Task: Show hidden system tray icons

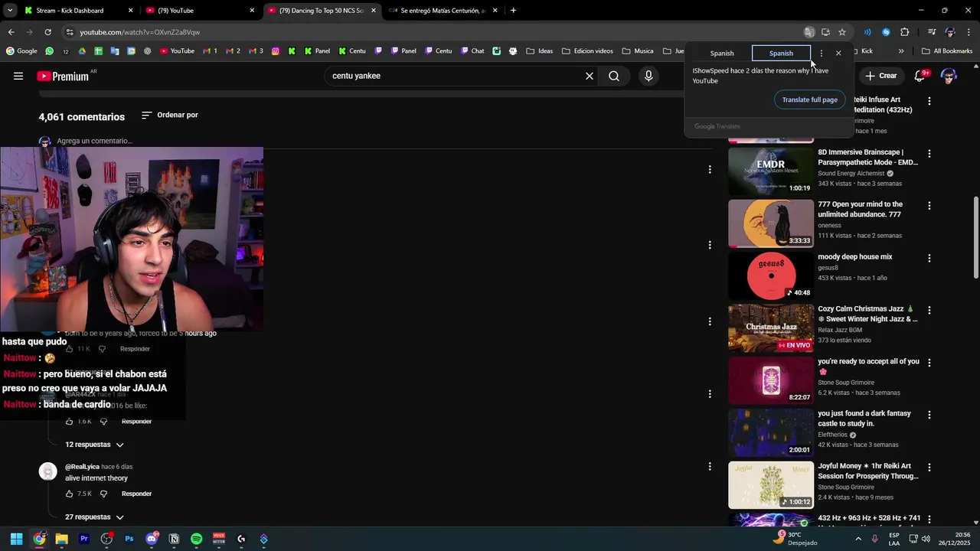Action: pyautogui.click(x=858, y=539)
